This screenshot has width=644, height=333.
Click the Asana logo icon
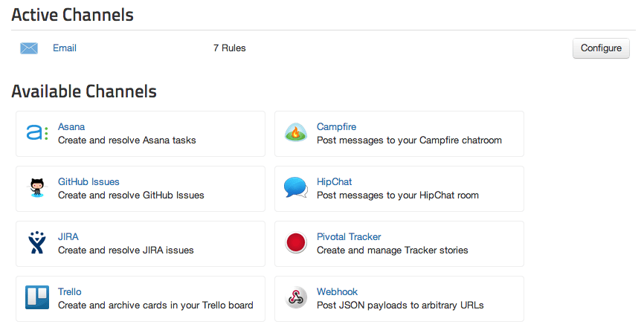(37, 133)
